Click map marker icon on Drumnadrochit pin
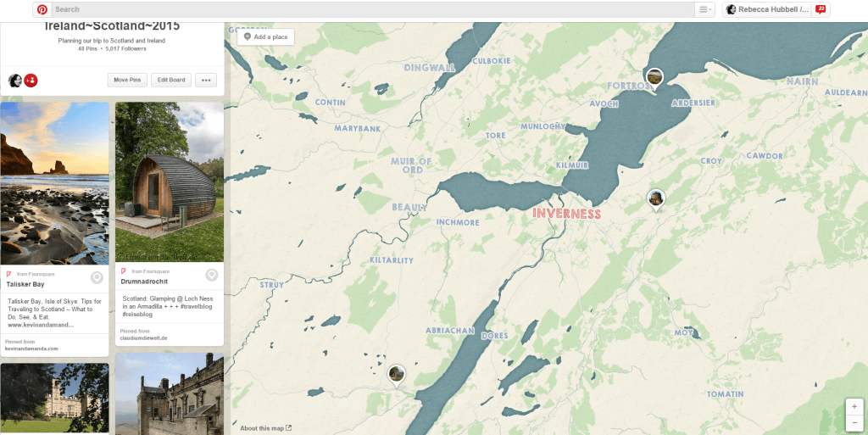 [x=211, y=275]
